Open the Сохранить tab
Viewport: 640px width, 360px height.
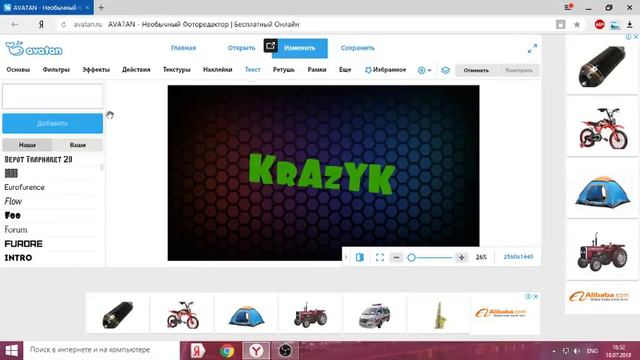358,48
